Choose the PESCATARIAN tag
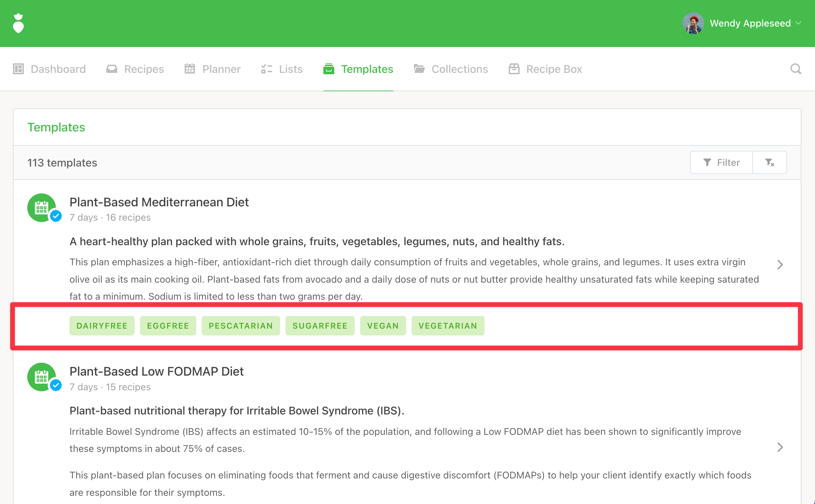Screen dimensions: 815x504 pyautogui.click(x=241, y=326)
